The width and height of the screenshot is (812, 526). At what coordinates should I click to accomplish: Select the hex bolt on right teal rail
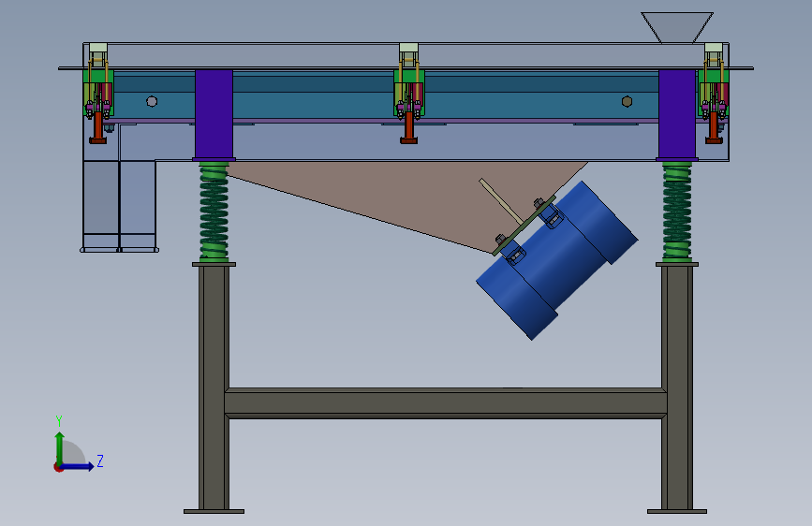[627, 101]
